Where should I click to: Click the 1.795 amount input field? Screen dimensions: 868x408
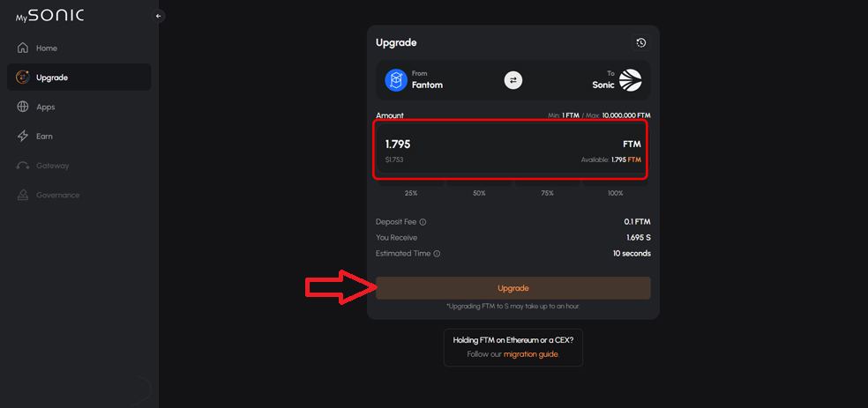click(476, 144)
